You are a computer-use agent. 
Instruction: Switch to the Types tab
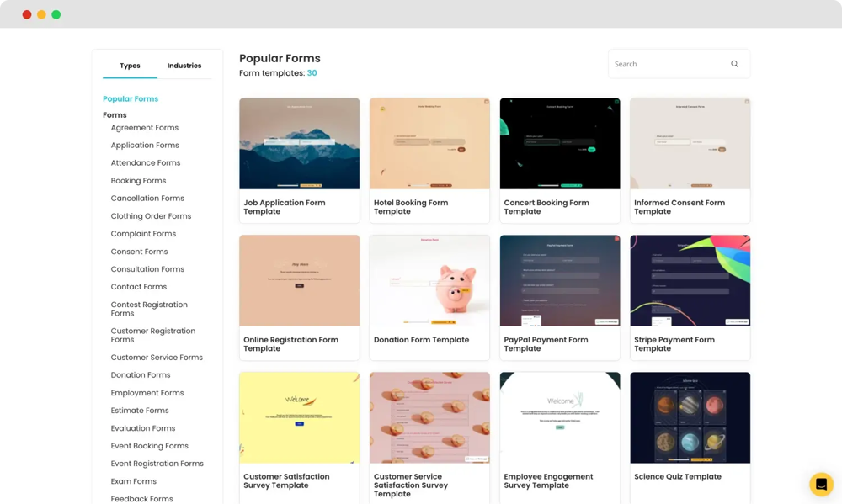tap(130, 65)
